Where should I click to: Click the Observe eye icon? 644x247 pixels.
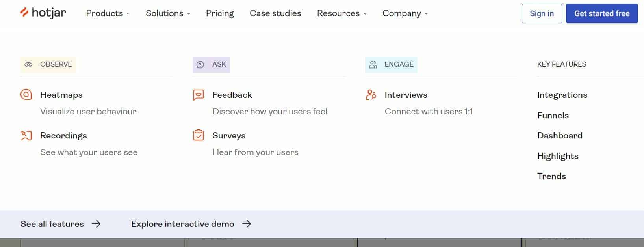(28, 65)
